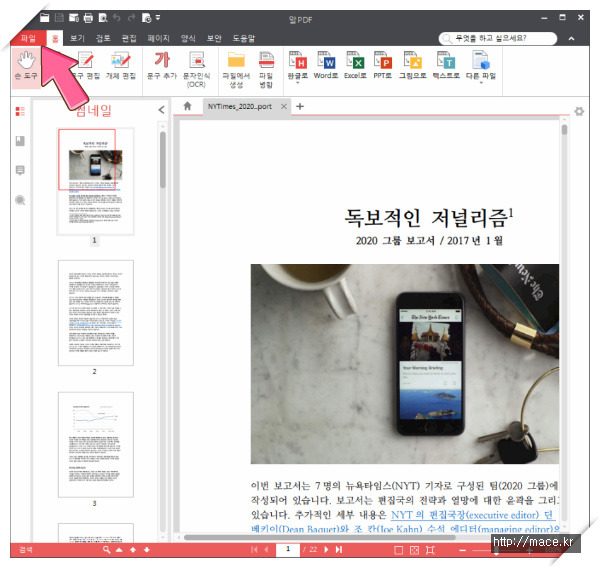
Task: Click the printer icon in title bar
Action: click(x=88, y=18)
